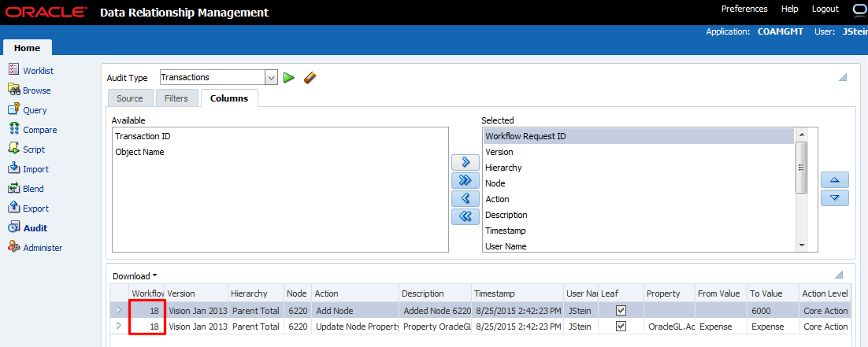The height and width of the screenshot is (347, 868).
Task: Open Preferences link
Action: pos(744,9)
